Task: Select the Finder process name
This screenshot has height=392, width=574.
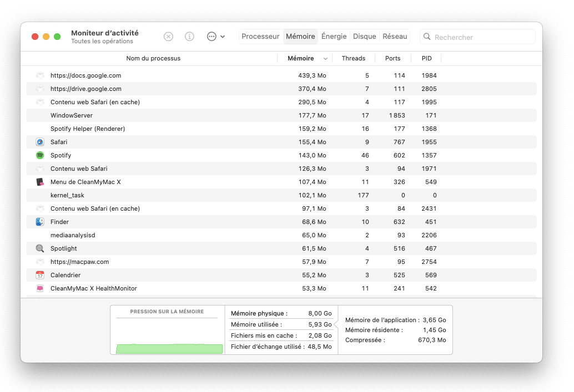Action: point(59,222)
